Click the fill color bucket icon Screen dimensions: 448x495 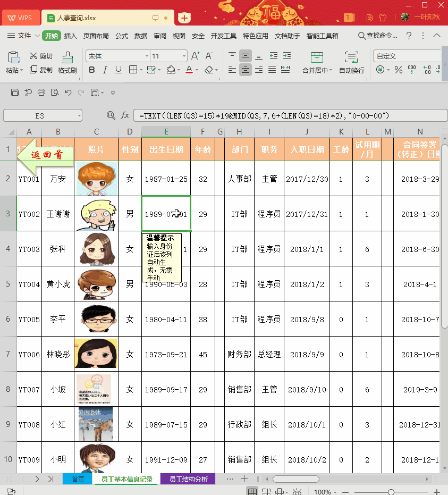171,70
